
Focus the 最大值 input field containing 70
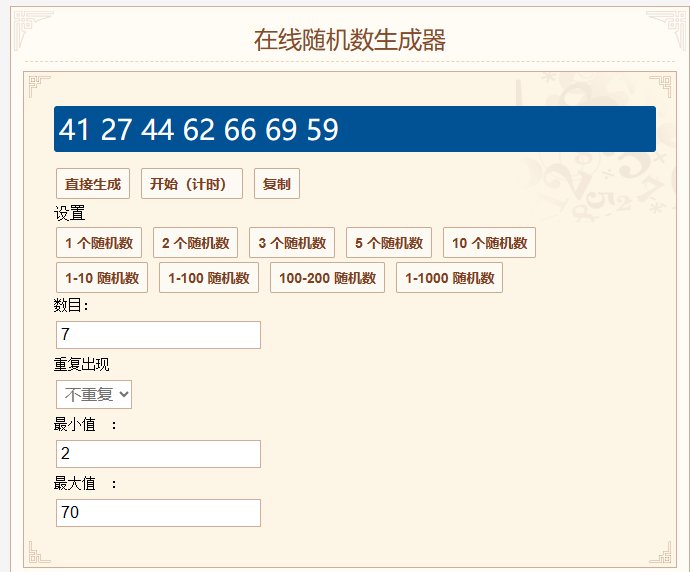(x=158, y=513)
